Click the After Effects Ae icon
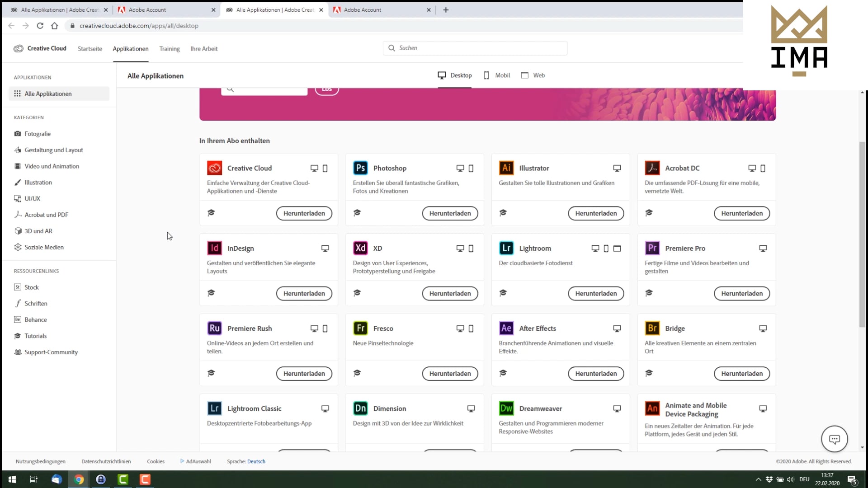 click(x=506, y=328)
